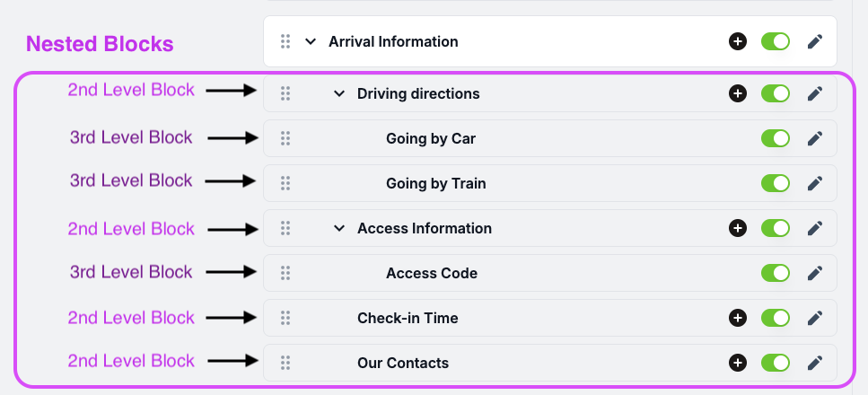Collapse the Access Information chevron
The width and height of the screenshot is (868, 395).
(x=339, y=228)
